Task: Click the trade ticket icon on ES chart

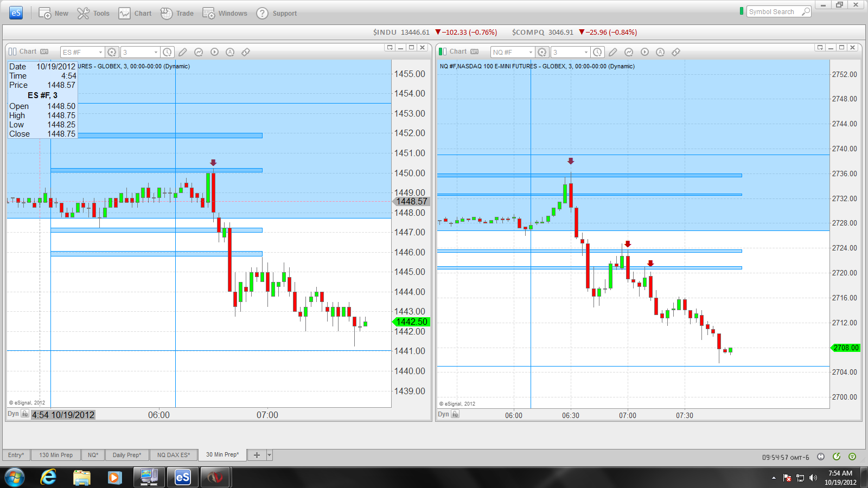Action: 246,52
